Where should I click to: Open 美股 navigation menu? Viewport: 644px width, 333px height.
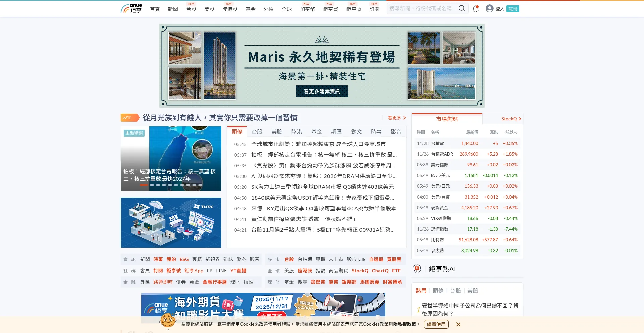[209, 9]
